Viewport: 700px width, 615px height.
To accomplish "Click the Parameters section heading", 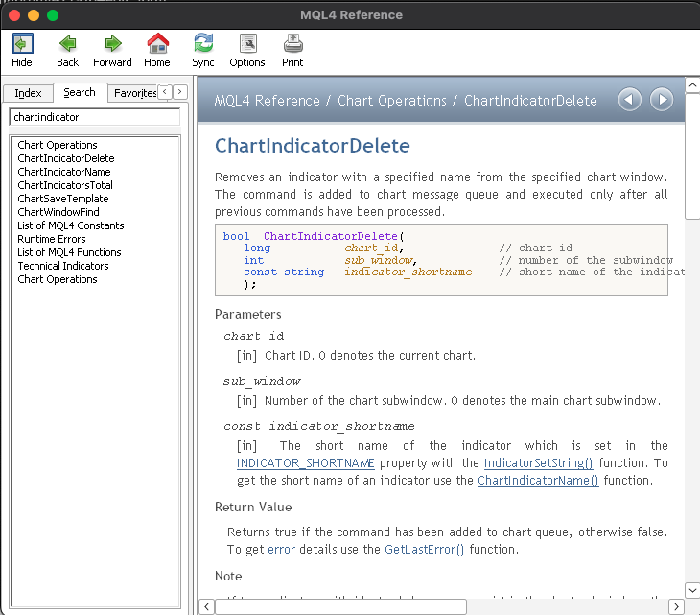I will [x=248, y=314].
